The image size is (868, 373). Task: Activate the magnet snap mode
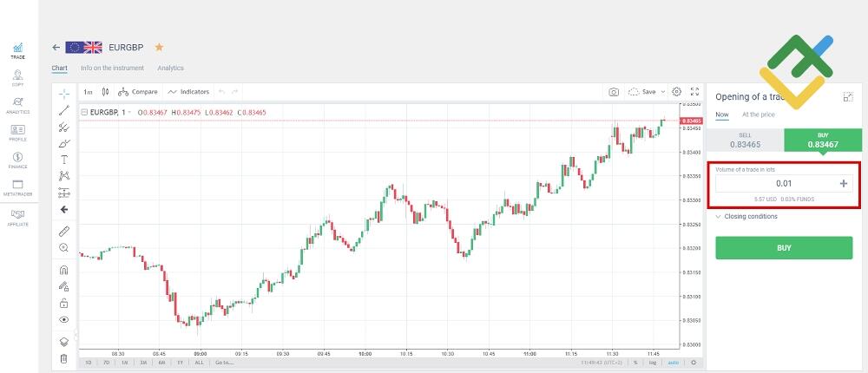(63, 270)
